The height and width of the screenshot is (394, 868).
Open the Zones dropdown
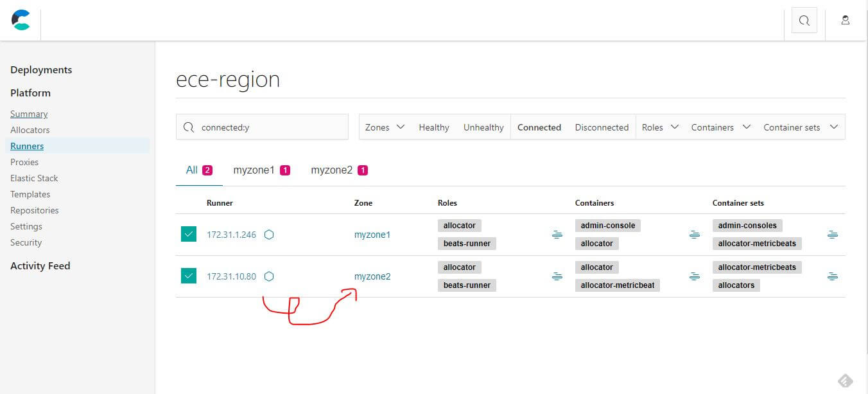coord(384,127)
